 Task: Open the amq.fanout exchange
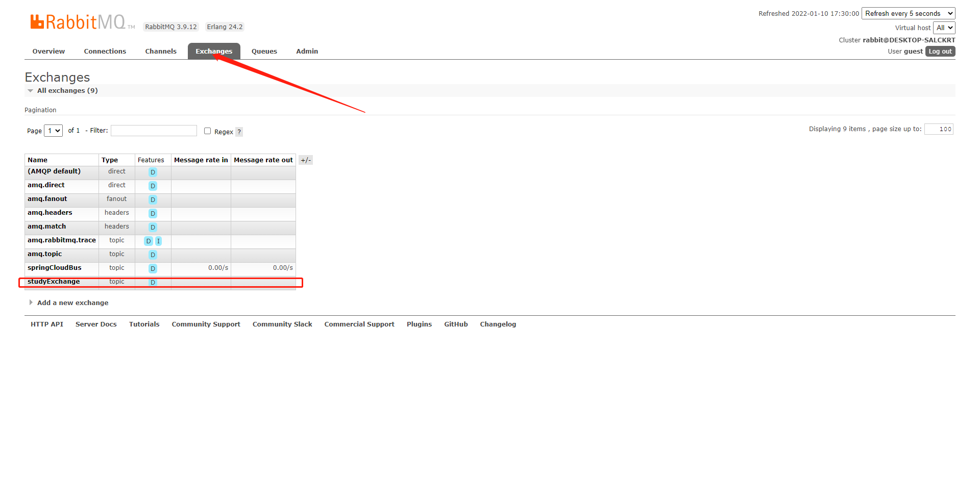point(47,199)
